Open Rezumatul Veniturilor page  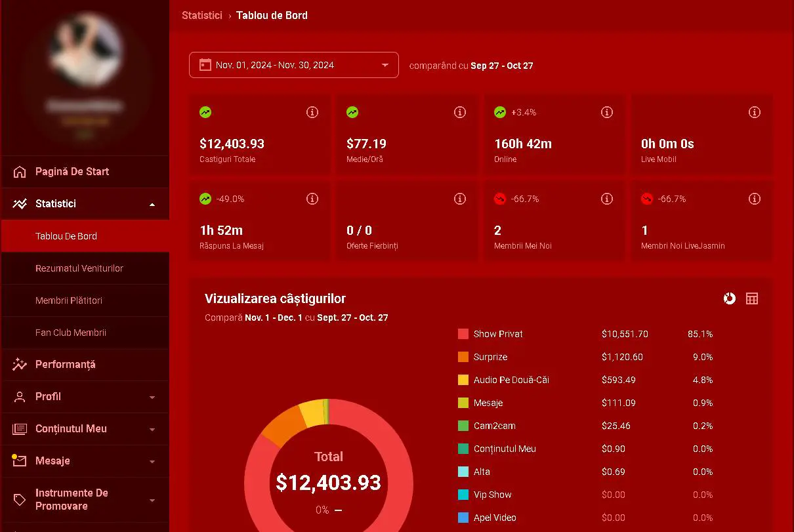point(79,268)
